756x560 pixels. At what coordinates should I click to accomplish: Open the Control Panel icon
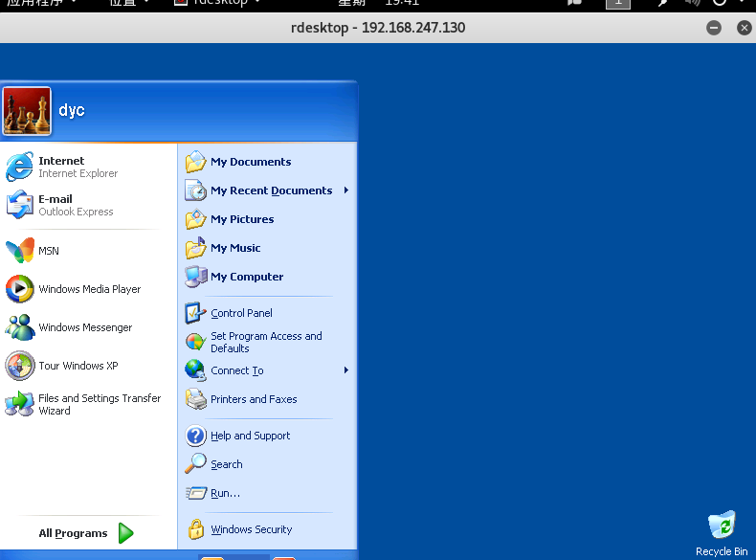point(196,313)
